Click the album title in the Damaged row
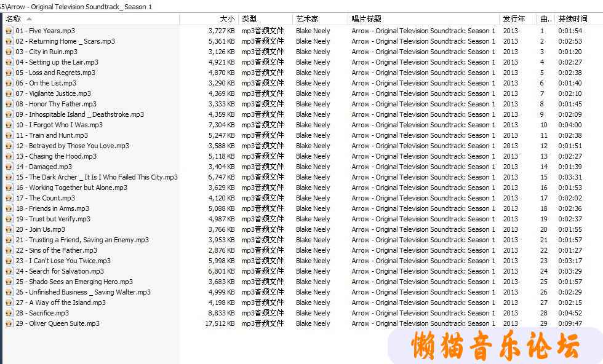The height and width of the screenshot is (364, 603). pyautogui.click(x=423, y=167)
